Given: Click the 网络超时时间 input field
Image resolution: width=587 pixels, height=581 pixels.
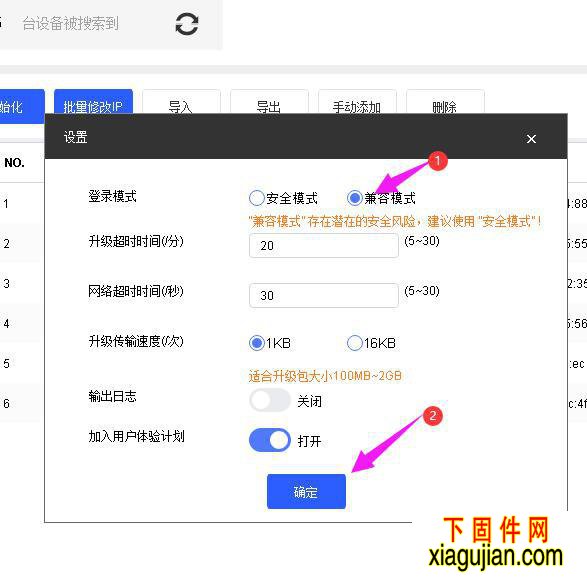Looking at the screenshot, I should (324, 295).
